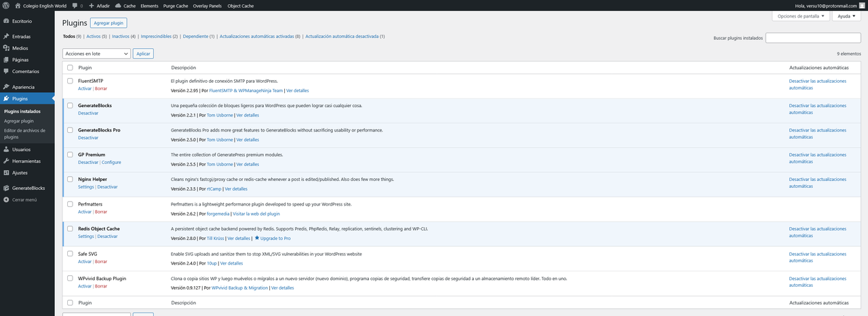868x316 pixels.
Task: Click the Cache cloud icon in admin bar
Action: point(118,5)
